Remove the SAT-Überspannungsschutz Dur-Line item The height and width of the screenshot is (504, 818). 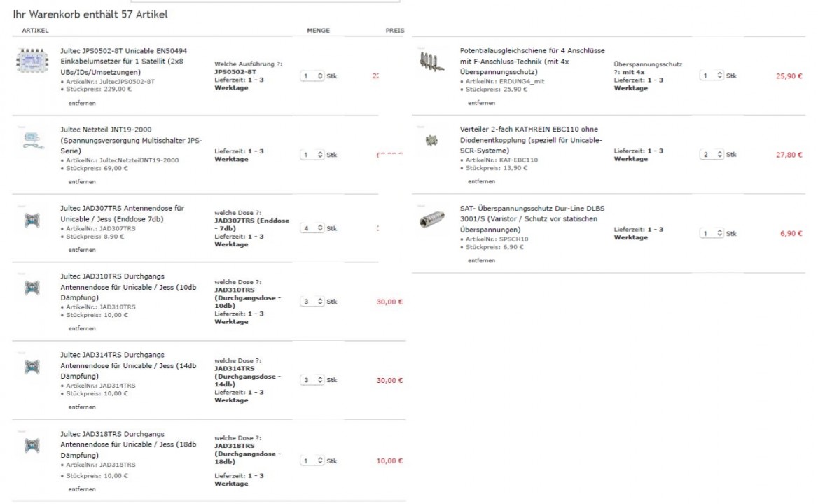click(481, 260)
